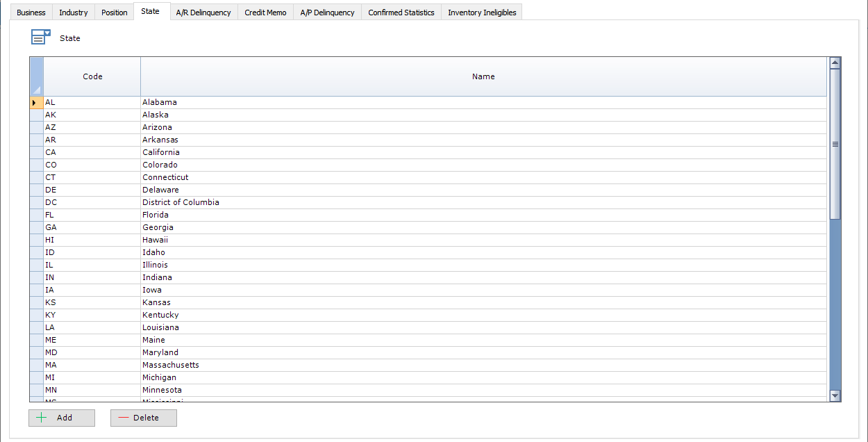Click the scrollbar down arrow
Image resolution: width=868 pixels, height=442 pixels.
coord(835,395)
